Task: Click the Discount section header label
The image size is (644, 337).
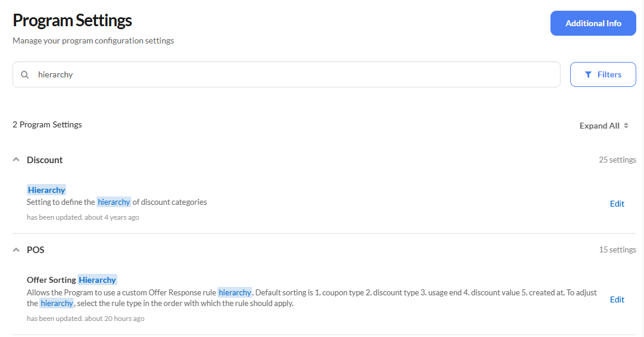Action: coord(45,160)
